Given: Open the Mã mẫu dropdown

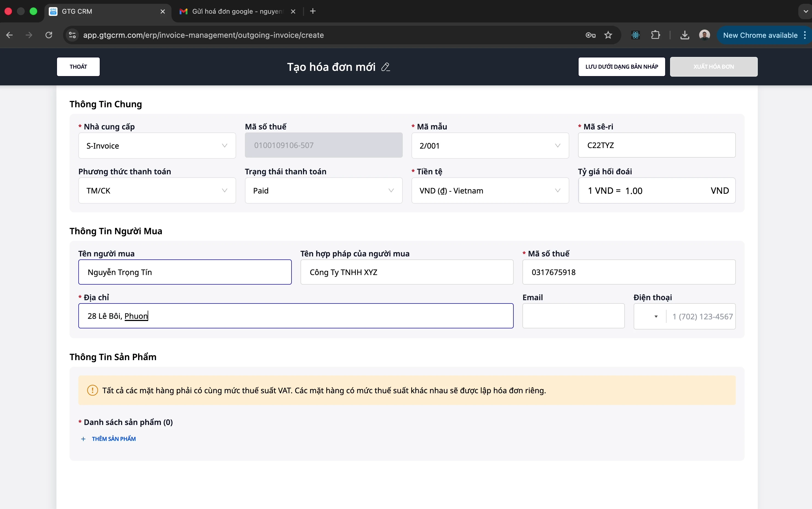Looking at the screenshot, I should click(490, 146).
